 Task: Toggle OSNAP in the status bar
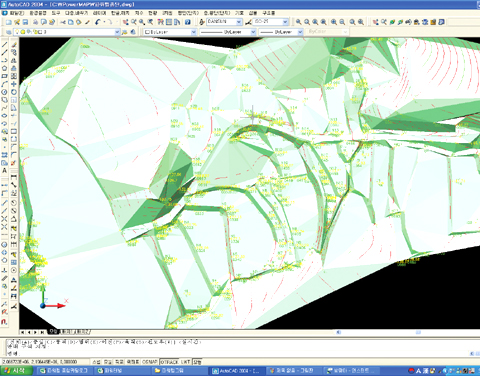pyautogui.click(x=150, y=362)
